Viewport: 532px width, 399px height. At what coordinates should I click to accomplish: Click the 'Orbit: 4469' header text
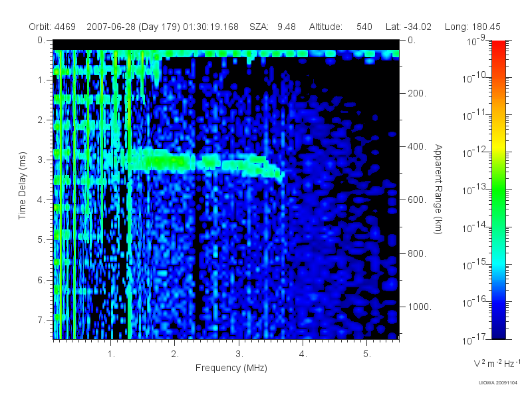[52, 27]
